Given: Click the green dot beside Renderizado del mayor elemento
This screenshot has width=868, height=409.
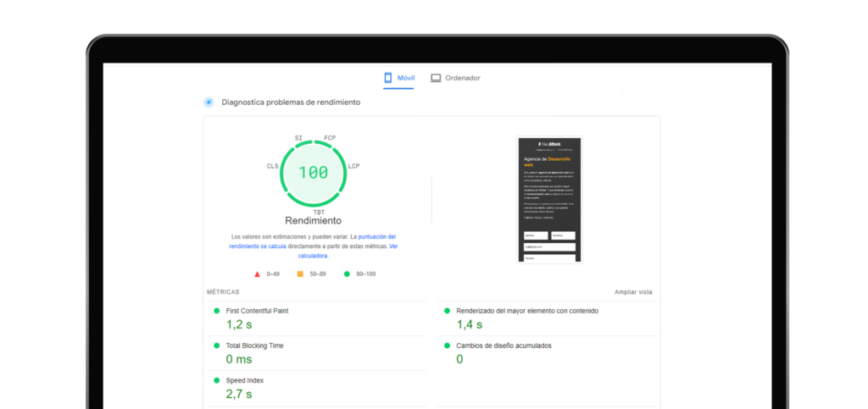Looking at the screenshot, I should click(448, 311).
